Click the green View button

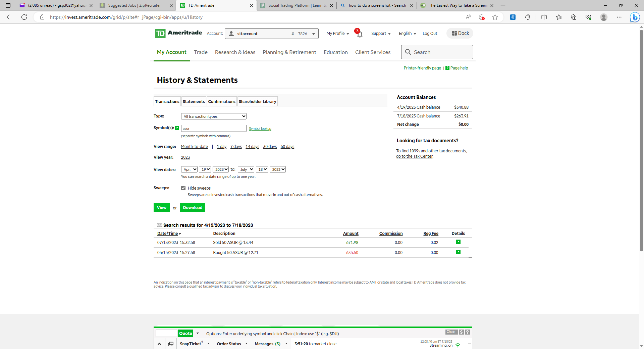point(162,208)
